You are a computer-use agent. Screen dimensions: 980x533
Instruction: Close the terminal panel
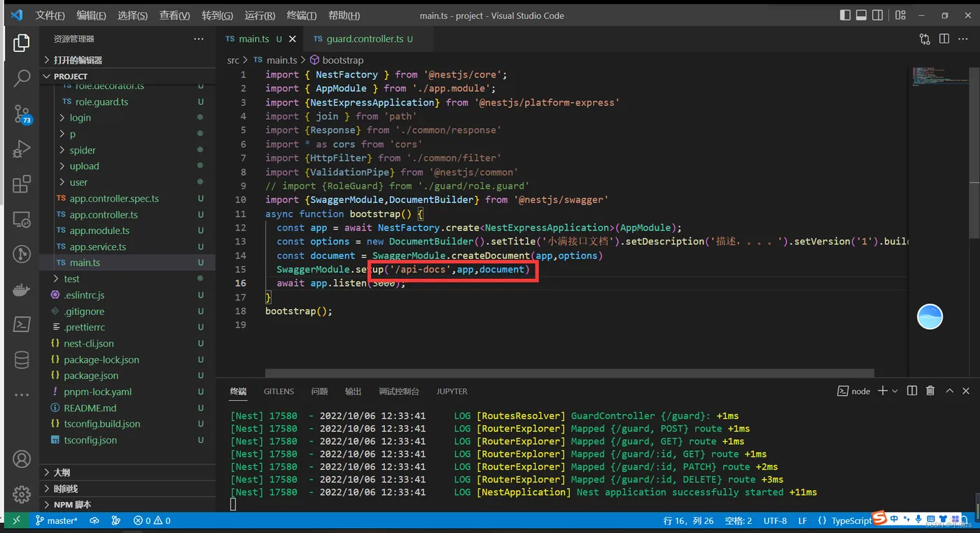pyautogui.click(x=966, y=391)
